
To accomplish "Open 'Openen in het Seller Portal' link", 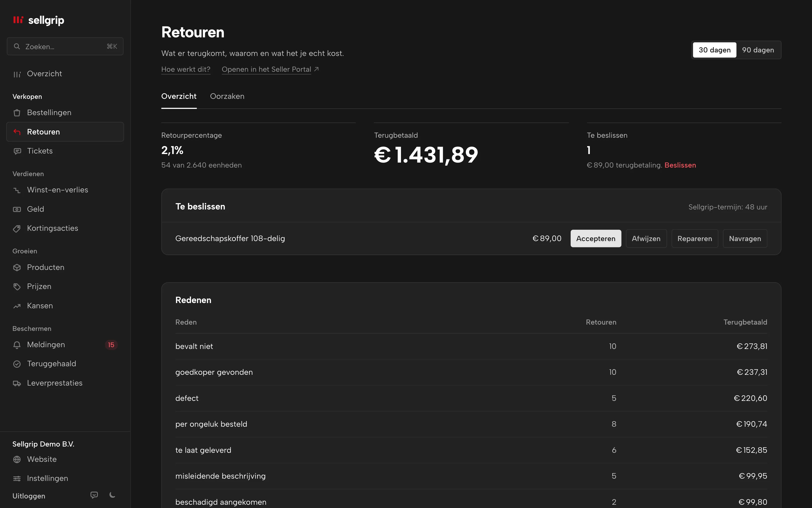I will [x=266, y=69].
